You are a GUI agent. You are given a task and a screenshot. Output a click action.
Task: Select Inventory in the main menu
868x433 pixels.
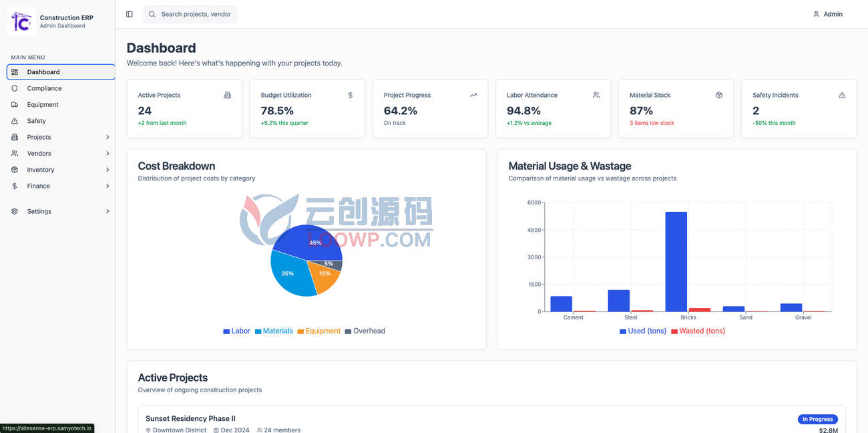click(x=61, y=170)
